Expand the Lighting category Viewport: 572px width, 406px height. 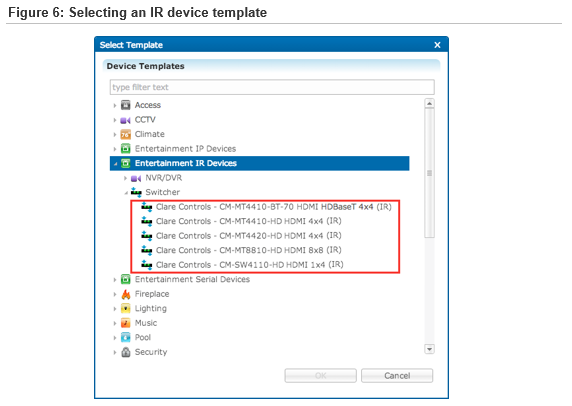(115, 309)
